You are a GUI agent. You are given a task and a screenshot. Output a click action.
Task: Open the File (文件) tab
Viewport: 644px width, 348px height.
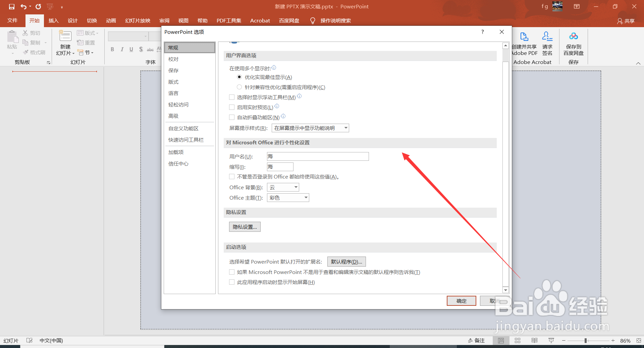tap(12, 20)
